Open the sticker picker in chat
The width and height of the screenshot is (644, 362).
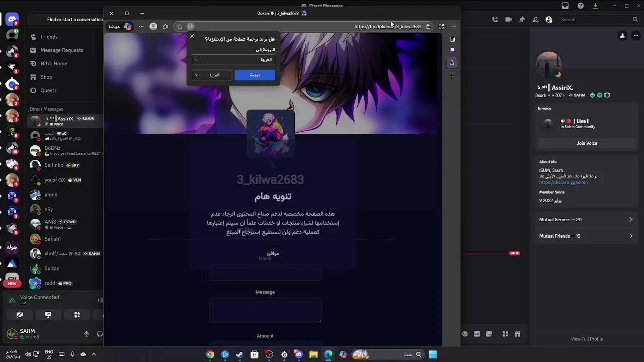tap(489, 334)
